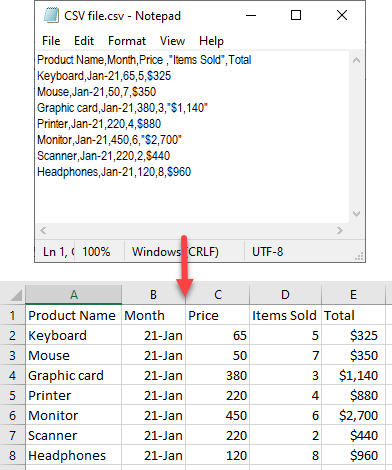Viewport: 392px width, 470px height.
Task: Select row 1 header in spreadsheet
Action: pyautogui.click(x=12, y=315)
